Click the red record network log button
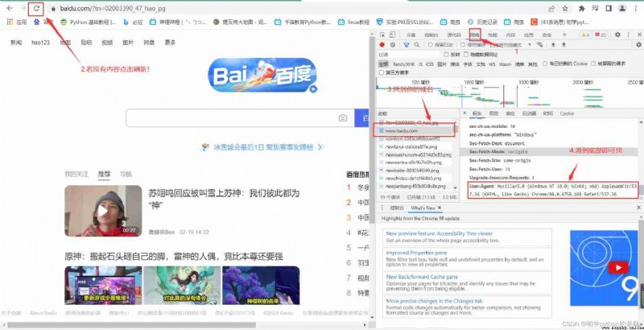The width and height of the screenshot is (644, 330). (382, 45)
